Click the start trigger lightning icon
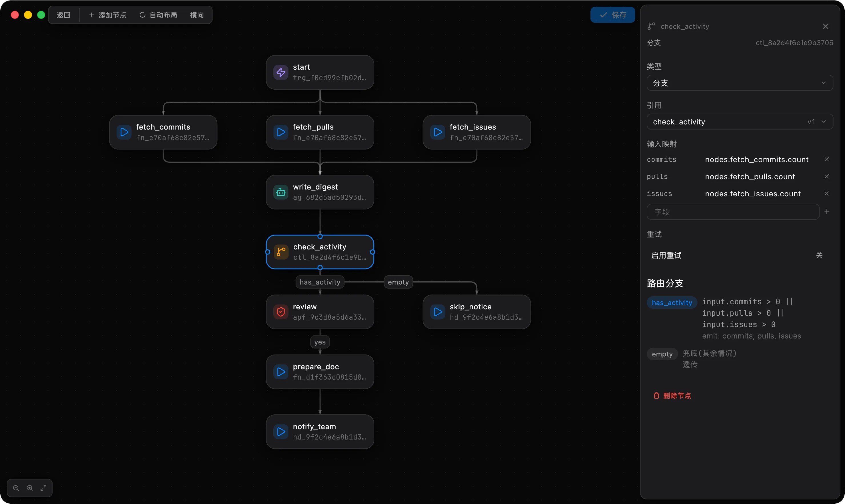Screen dimensions: 845x504 point(281,72)
